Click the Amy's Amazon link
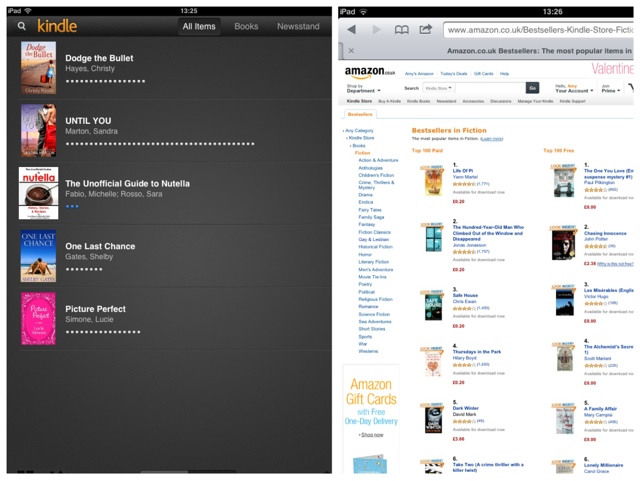640x481 pixels. 419,73
